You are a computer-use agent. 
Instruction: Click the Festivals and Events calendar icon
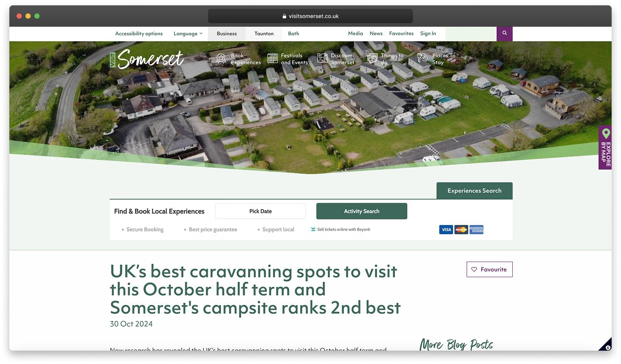(x=272, y=59)
